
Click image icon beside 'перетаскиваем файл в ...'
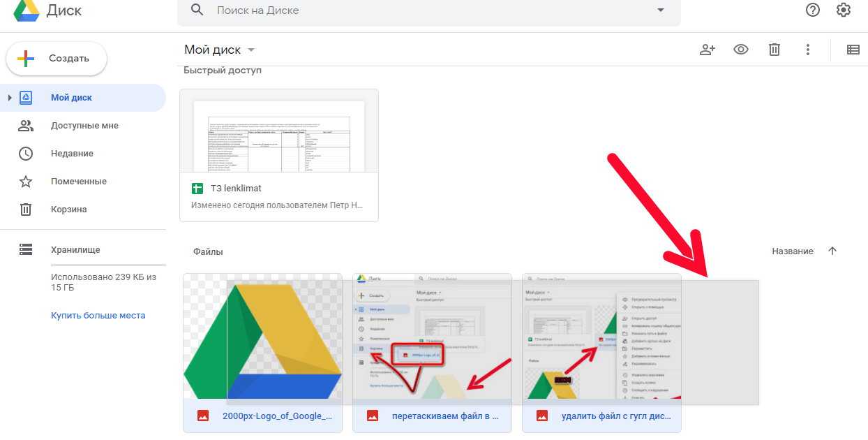click(x=373, y=416)
